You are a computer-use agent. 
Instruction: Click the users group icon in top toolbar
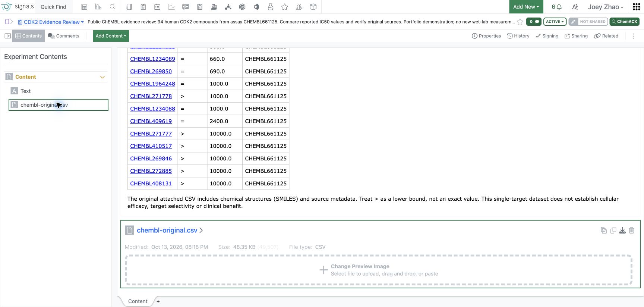[x=299, y=7]
